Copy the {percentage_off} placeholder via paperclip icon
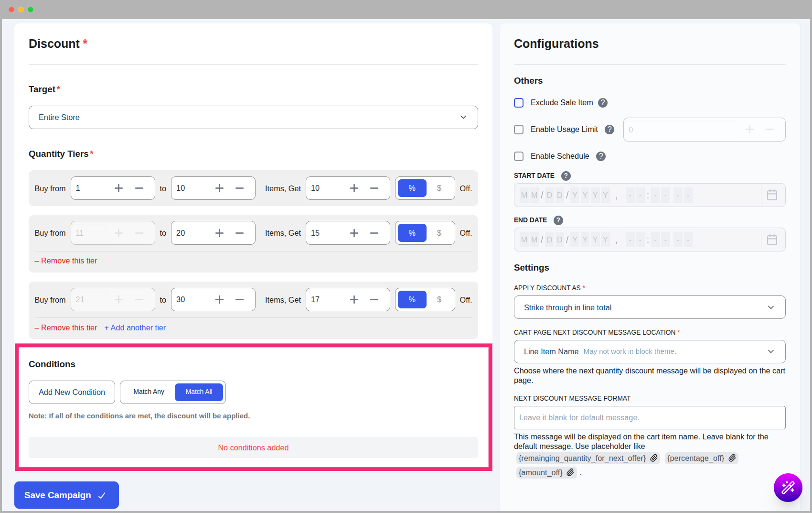The width and height of the screenshot is (812, 513). (x=732, y=458)
